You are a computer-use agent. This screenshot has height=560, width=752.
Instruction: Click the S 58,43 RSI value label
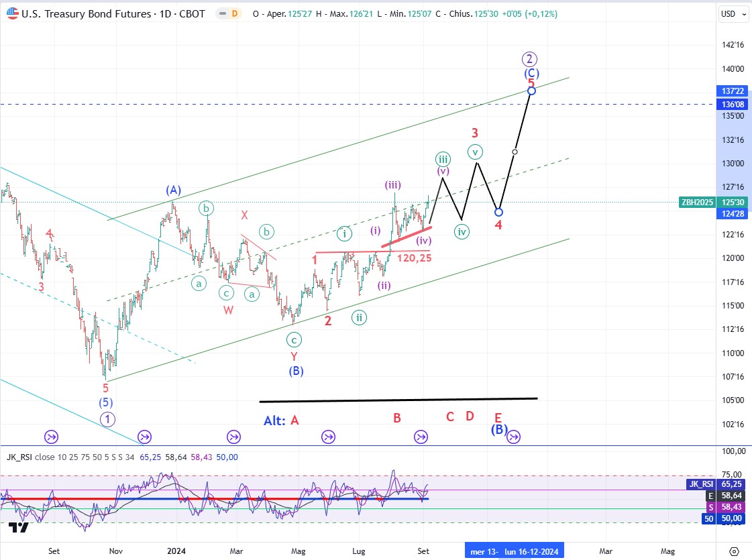727,507
